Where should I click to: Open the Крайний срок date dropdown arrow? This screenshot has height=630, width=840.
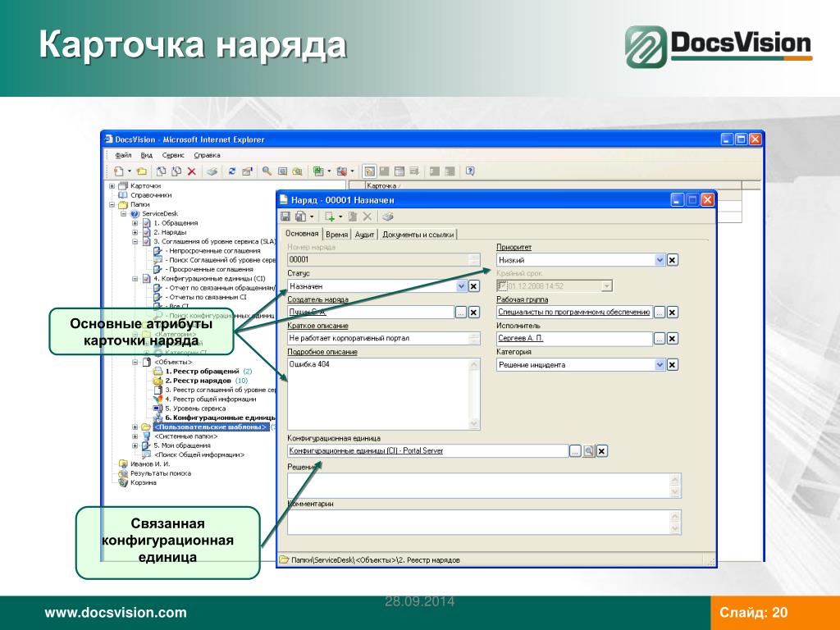(606, 286)
